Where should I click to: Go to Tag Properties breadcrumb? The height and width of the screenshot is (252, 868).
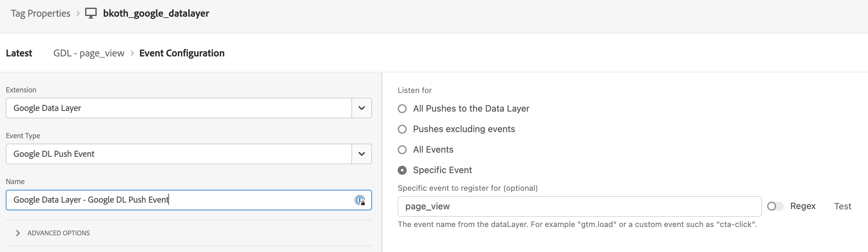pos(40,13)
